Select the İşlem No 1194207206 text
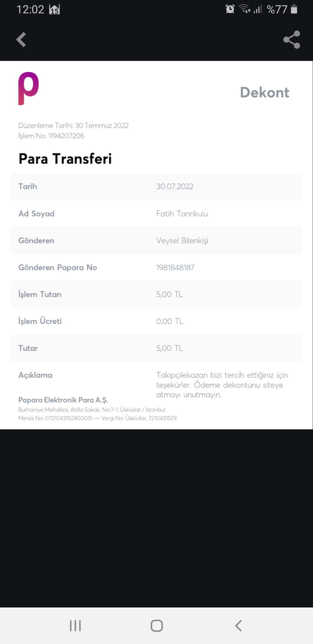Image resolution: width=313 pixels, height=644 pixels. pos(51,136)
